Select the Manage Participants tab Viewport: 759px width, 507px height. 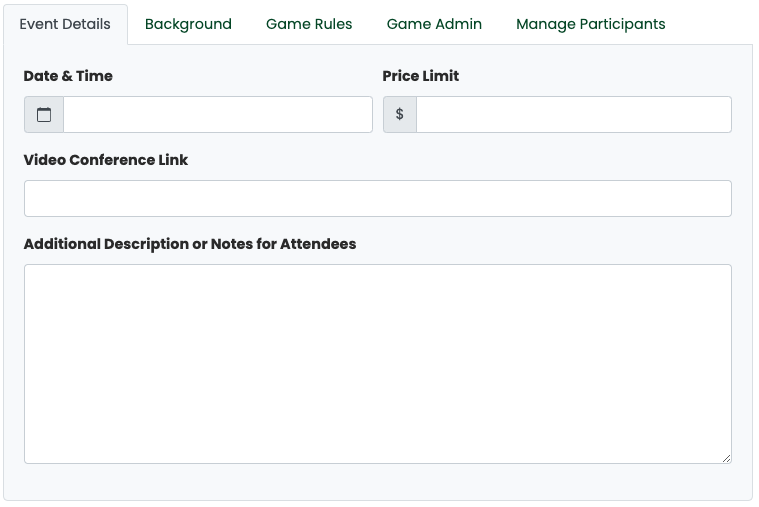click(x=591, y=24)
